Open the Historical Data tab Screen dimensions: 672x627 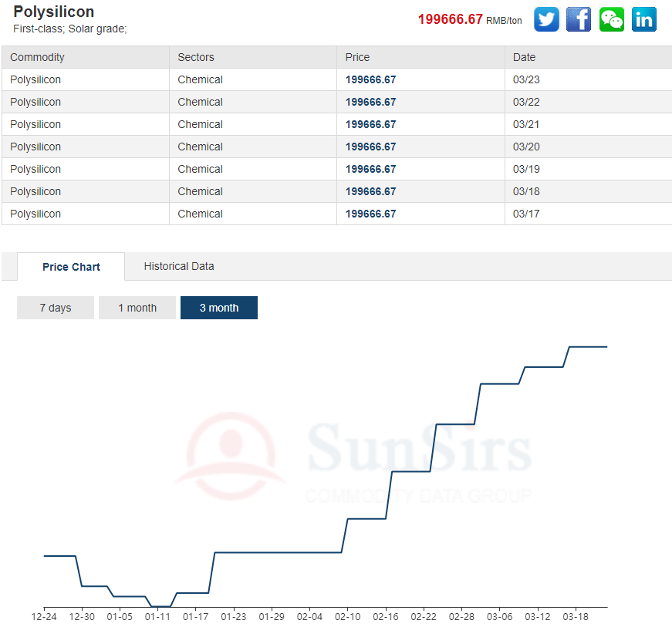pos(179,266)
